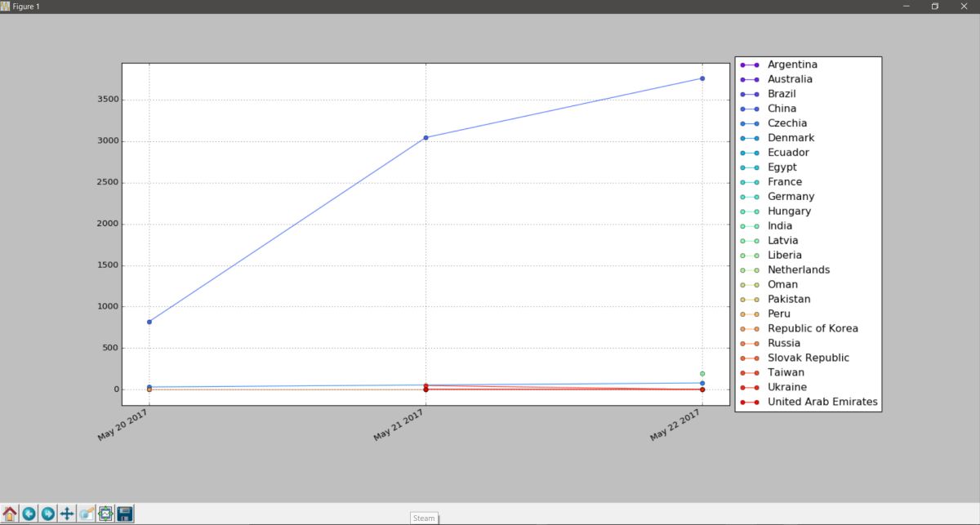
Task: Click the Denmark legend entry
Action: click(x=776, y=138)
